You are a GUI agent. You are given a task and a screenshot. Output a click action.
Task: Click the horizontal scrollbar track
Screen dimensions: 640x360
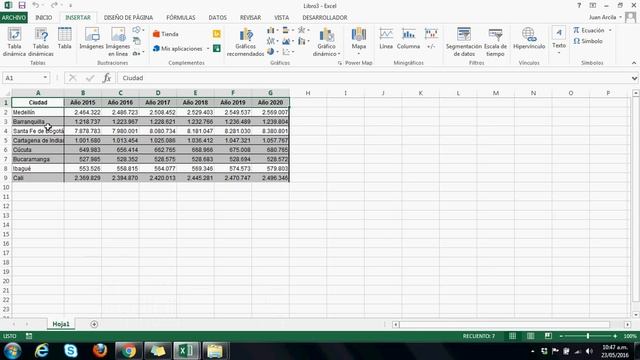click(x=504, y=324)
